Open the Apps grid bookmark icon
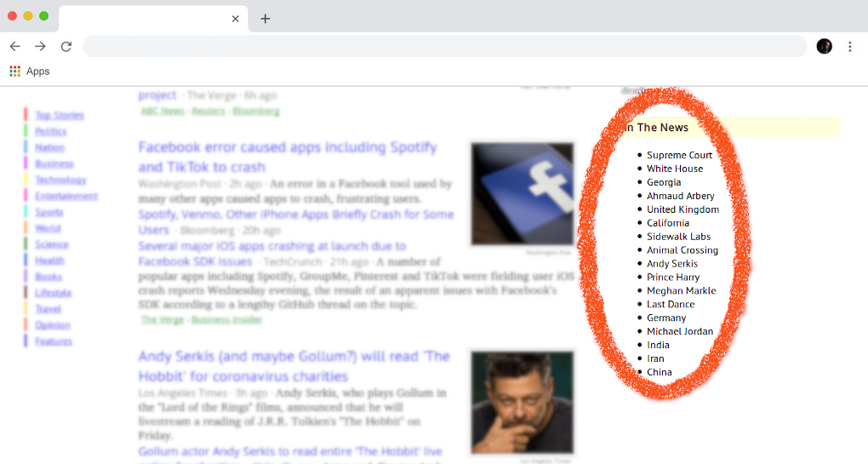The height and width of the screenshot is (464, 868). (14, 72)
